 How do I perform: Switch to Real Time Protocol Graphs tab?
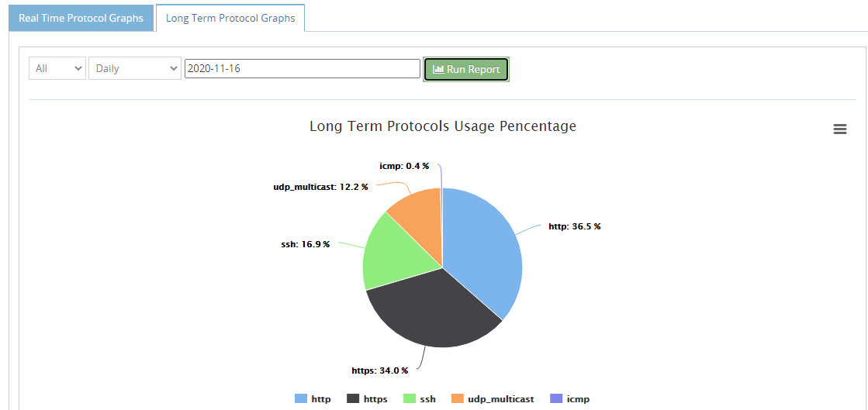click(x=81, y=18)
